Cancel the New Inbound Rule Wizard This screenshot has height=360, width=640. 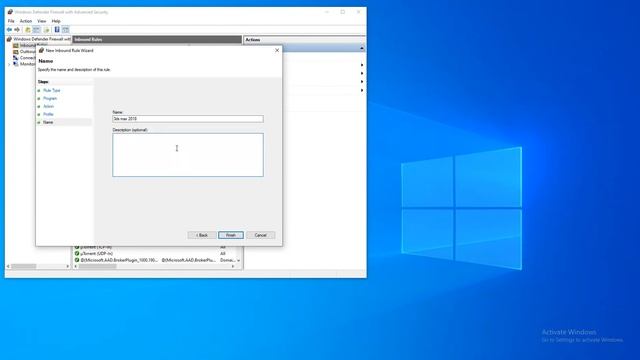260,235
